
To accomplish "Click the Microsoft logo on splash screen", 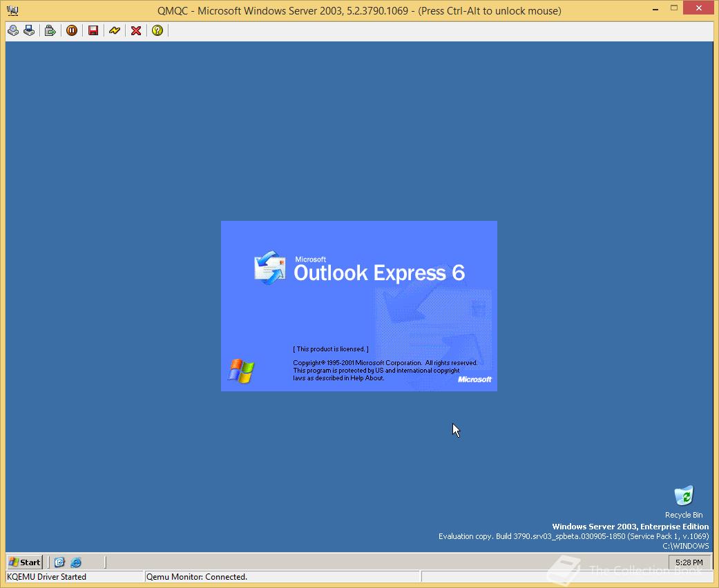I will [x=474, y=380].
